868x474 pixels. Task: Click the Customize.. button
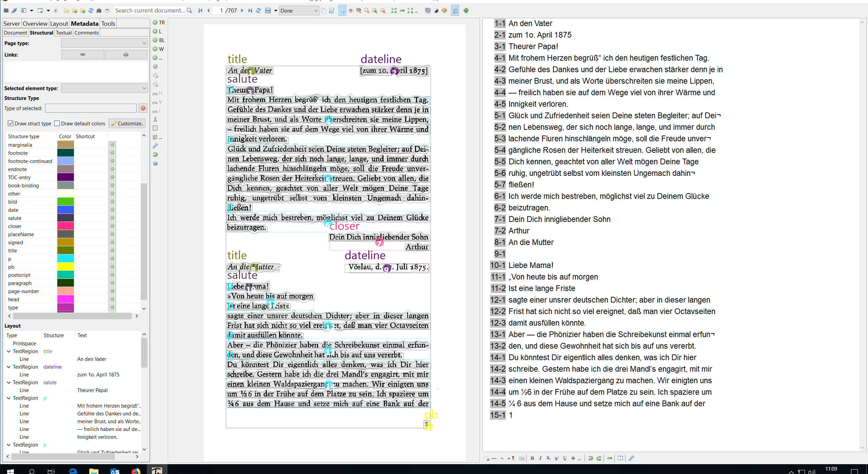(x=127, y=123)
